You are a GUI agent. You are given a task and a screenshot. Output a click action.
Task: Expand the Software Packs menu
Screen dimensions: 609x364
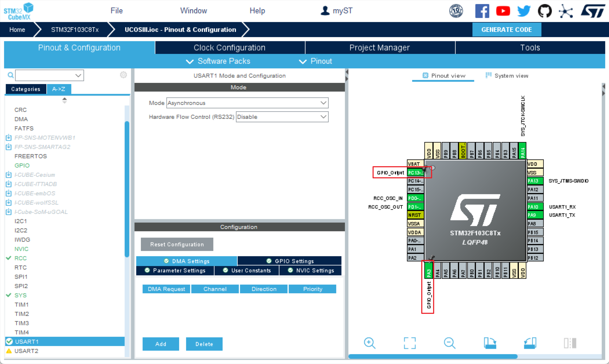tap(218, 61)
